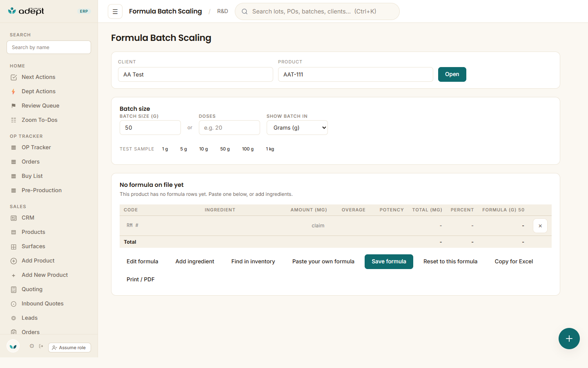Open settings via the gear icon
This screenshot has height=368, width=588.
pos(32,346)
